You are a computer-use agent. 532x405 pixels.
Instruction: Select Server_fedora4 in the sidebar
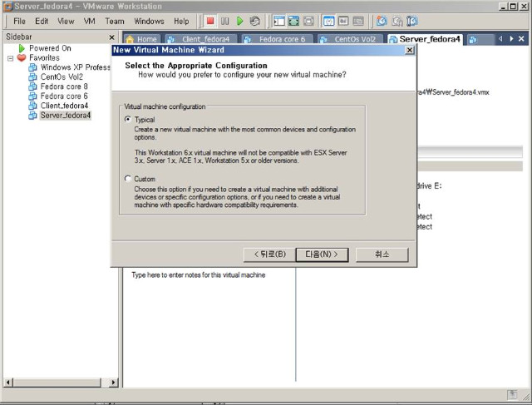point(66,116)
